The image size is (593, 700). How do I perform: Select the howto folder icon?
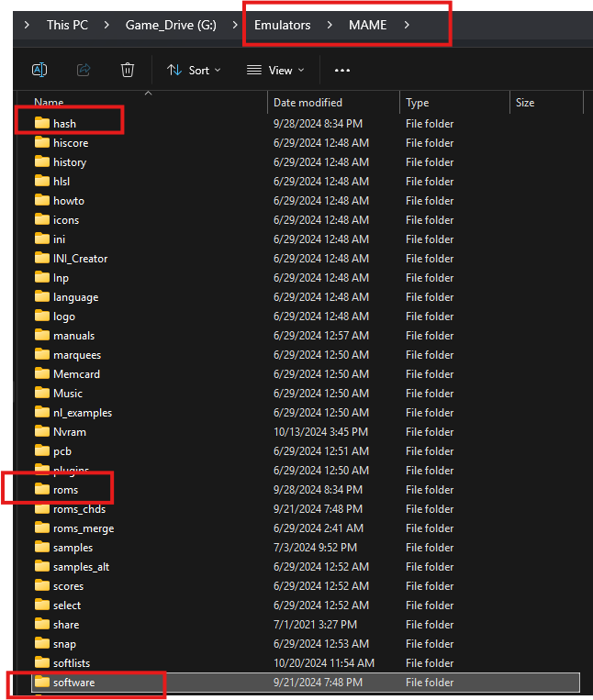click(42, 200)
